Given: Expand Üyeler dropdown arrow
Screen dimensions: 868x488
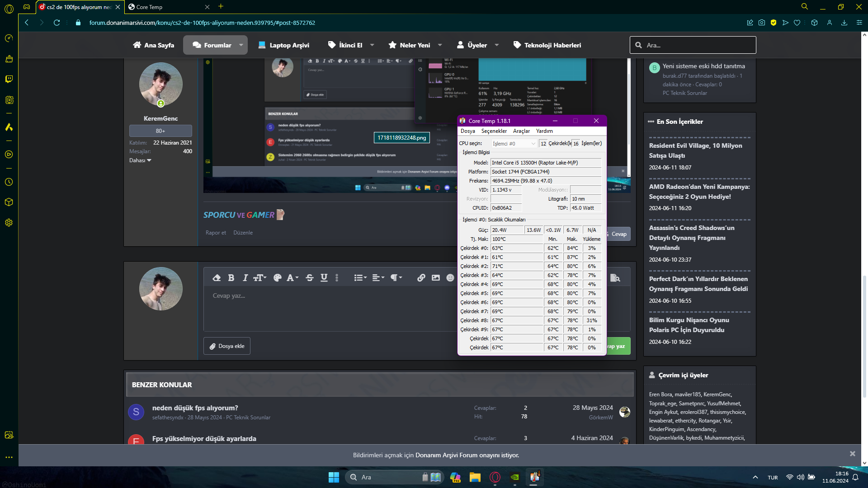Looking at the screenshot, I should [497, 45].
